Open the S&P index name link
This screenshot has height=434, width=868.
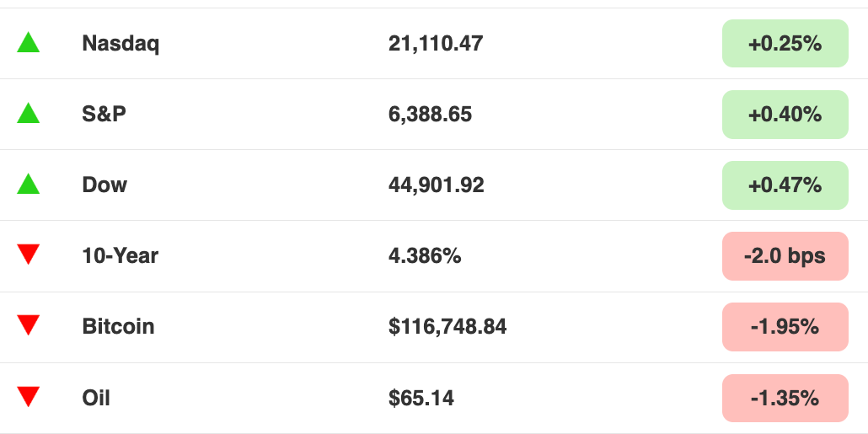[104, 114]
